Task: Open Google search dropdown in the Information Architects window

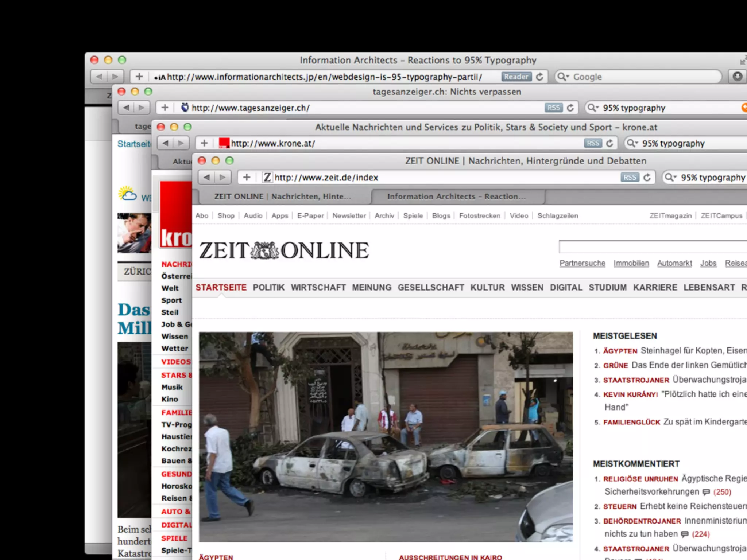Action: click(x=563, y=77)
